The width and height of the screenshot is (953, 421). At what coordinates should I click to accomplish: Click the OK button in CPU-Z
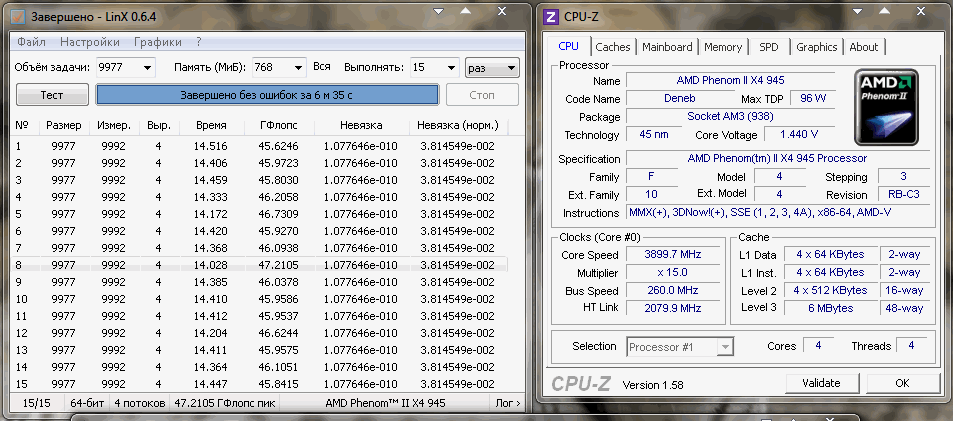coord(902,383)
